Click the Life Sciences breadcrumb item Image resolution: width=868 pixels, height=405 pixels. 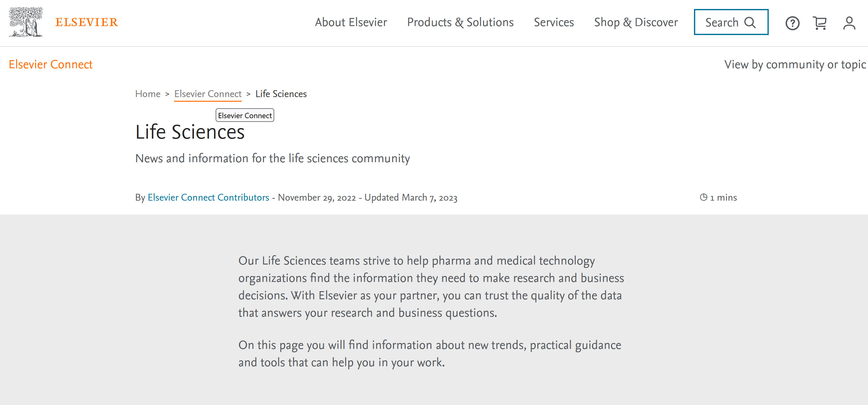[281, 94]
